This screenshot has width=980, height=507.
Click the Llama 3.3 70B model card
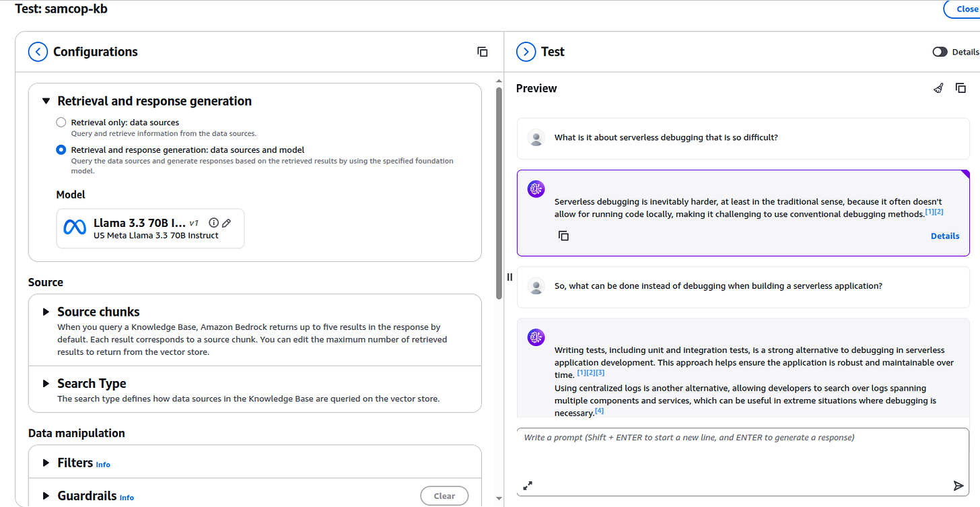[x=150, y=228]
